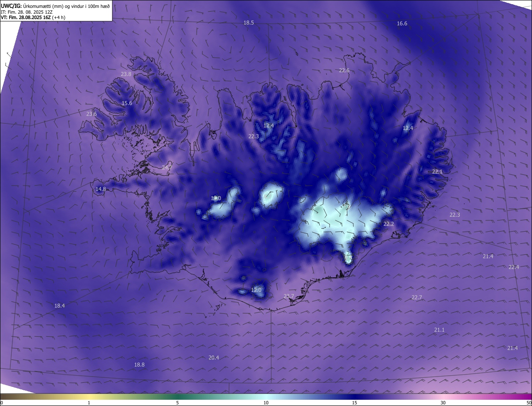Click the "IT: Fim. 28. 08. 2025 12Z" line
Screen dimensions: 532x406
27,12
